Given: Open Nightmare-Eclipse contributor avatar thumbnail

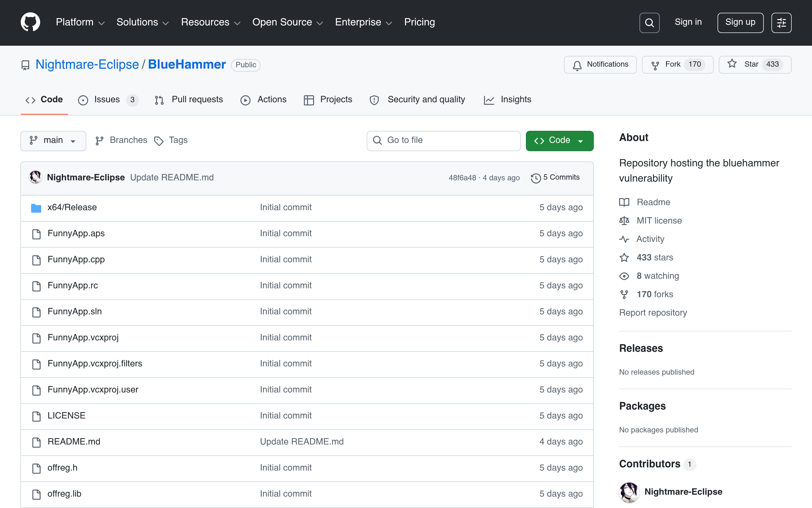Looking at the screenshot, I should pos(629,492).
